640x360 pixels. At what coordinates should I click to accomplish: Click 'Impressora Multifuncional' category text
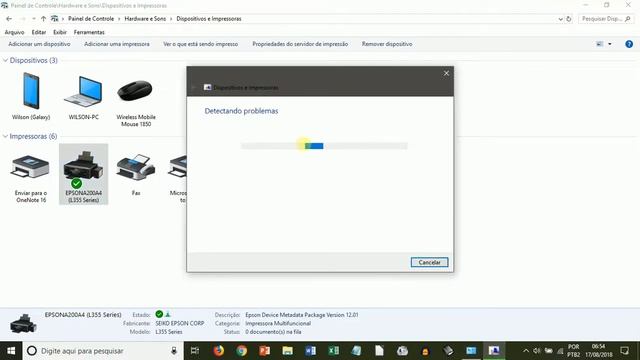tap(278, 323)
